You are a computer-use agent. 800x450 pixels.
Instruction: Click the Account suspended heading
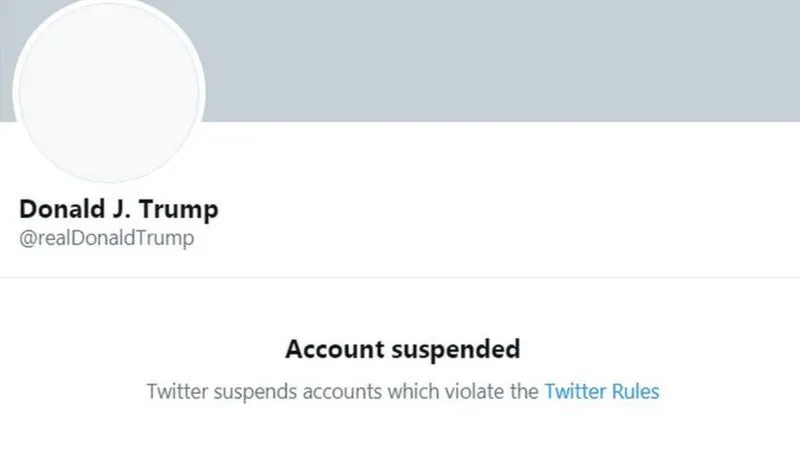pos(402,349)
